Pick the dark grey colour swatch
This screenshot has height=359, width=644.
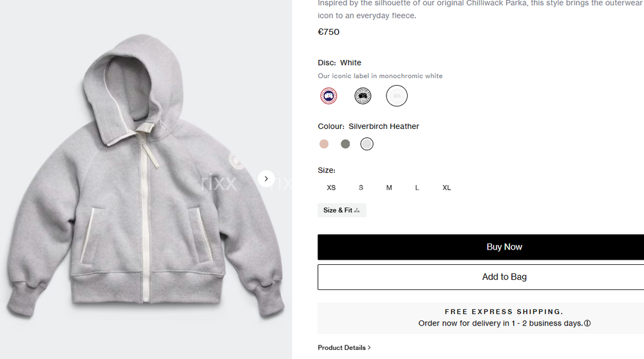[345, 144]
